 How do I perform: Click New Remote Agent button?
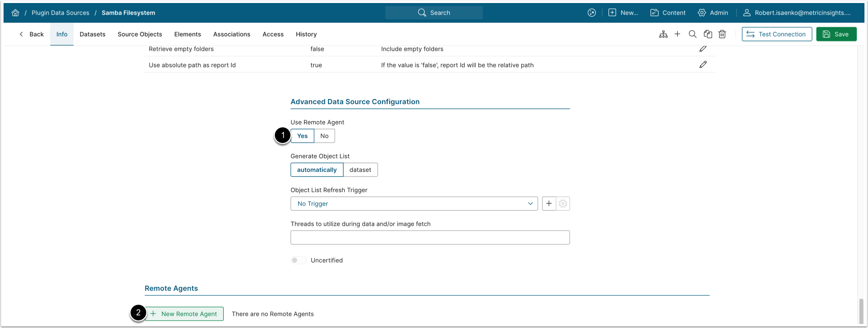tap(184, 314)
